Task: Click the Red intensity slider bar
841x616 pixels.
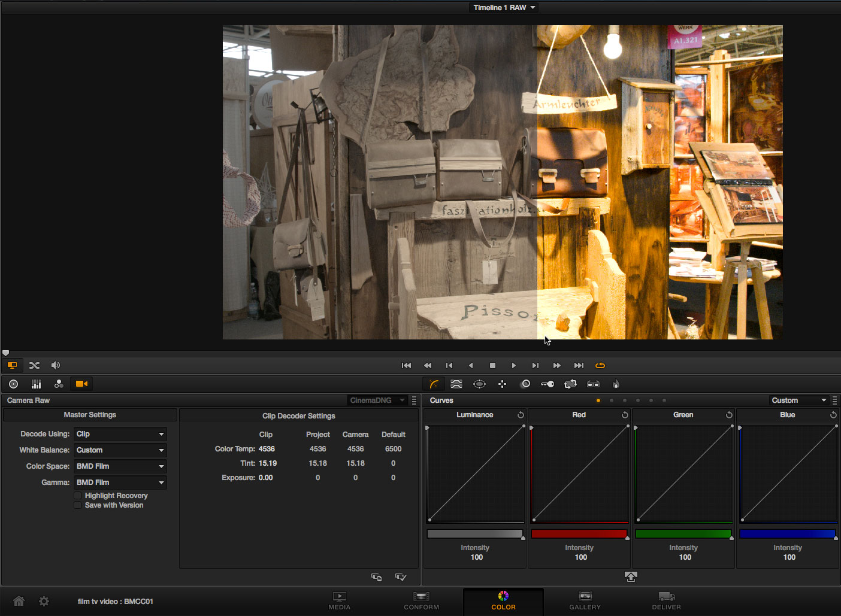Action: click(x=579, y=533)
